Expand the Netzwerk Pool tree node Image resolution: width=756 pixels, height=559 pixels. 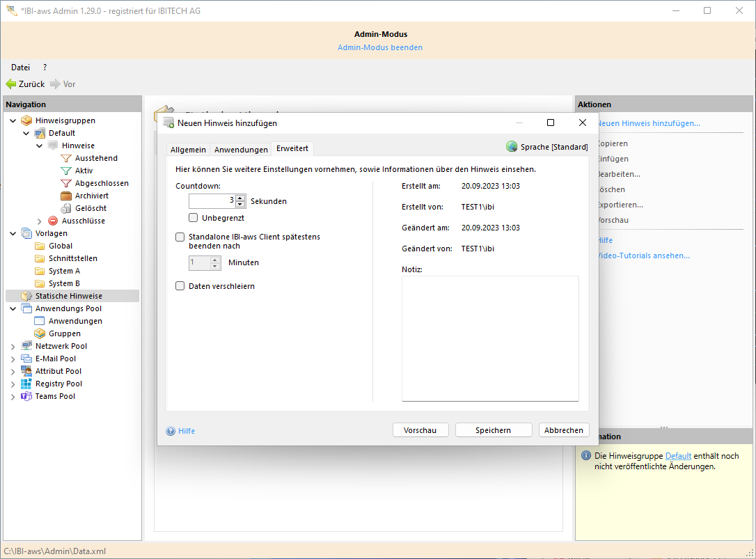click(13, 346)
